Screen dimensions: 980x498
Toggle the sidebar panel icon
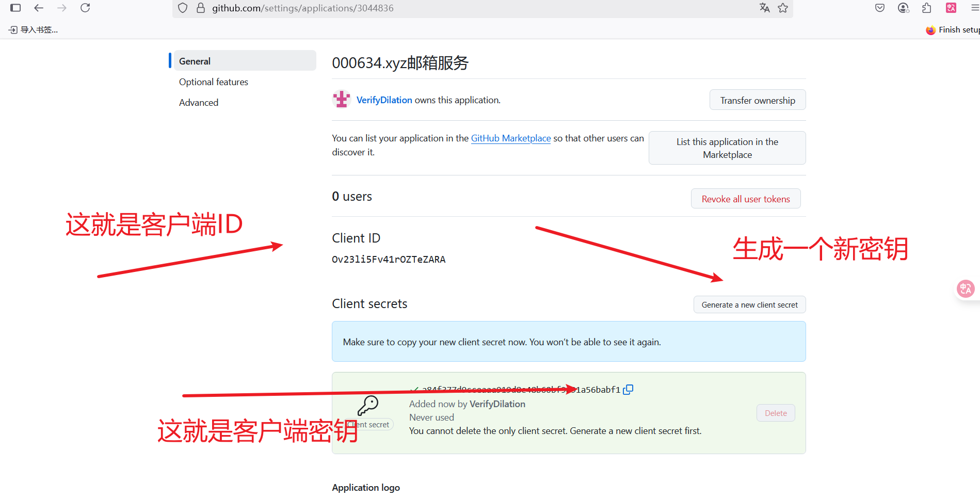[15, 8]
